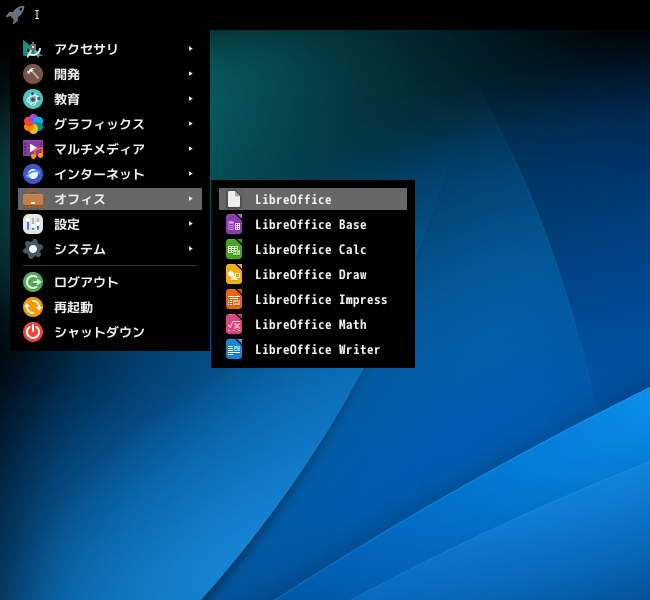Click the システム gear icon
Image resolution: width=650 pixels, height=600 pixels.
point(33,249)
